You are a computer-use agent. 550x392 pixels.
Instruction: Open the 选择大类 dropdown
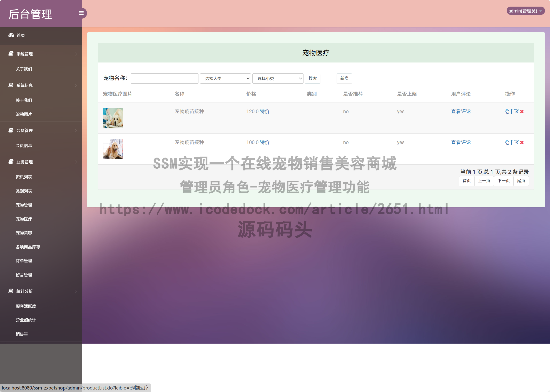point(225,78)
